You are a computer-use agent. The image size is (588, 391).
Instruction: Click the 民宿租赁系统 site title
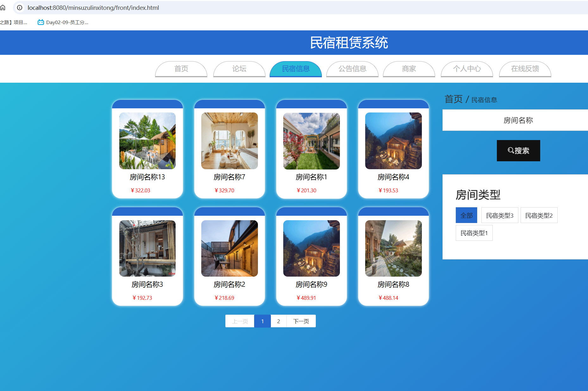pyautogui.click(x=349, y=42)
